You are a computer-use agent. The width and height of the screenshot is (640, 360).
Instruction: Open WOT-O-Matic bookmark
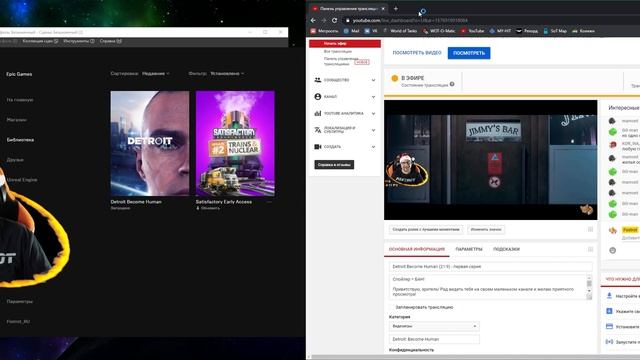[x=439, y=31]
